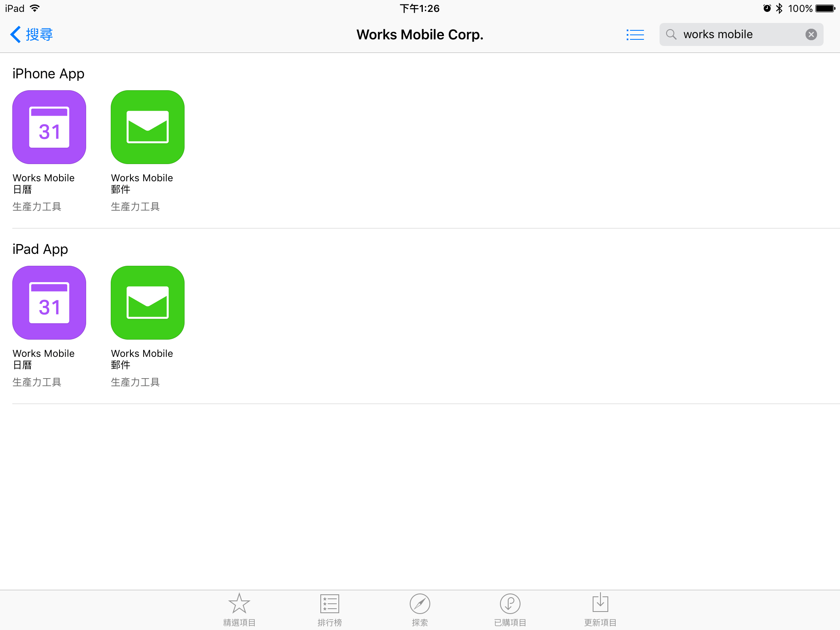Tap the battery indicator icon
Viewport: 840px width, 630px height.
[825, 8]
